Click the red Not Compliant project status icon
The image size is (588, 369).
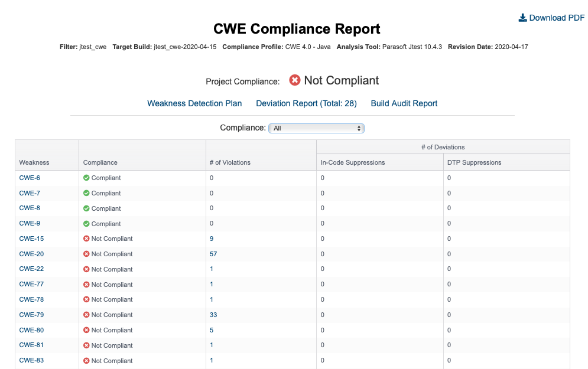pos(295,80)
